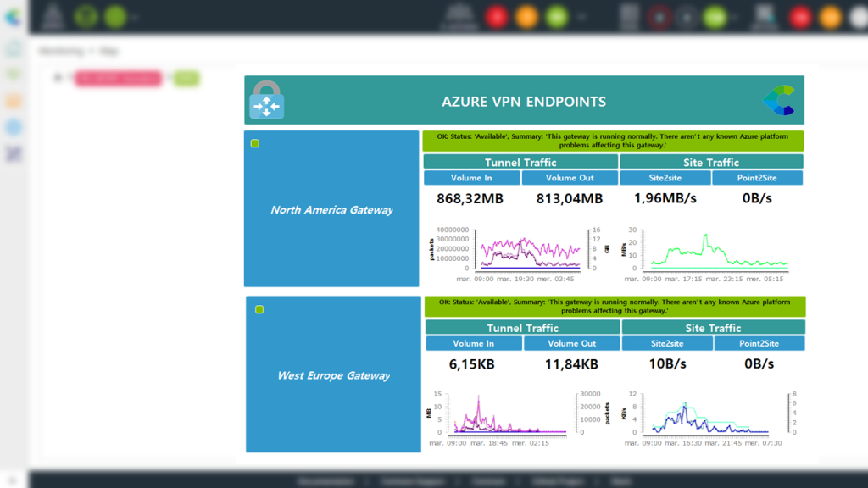Click West Europe Tunnel Traffic header
This screenshot has width=868, height=488.
click(522, 328)
